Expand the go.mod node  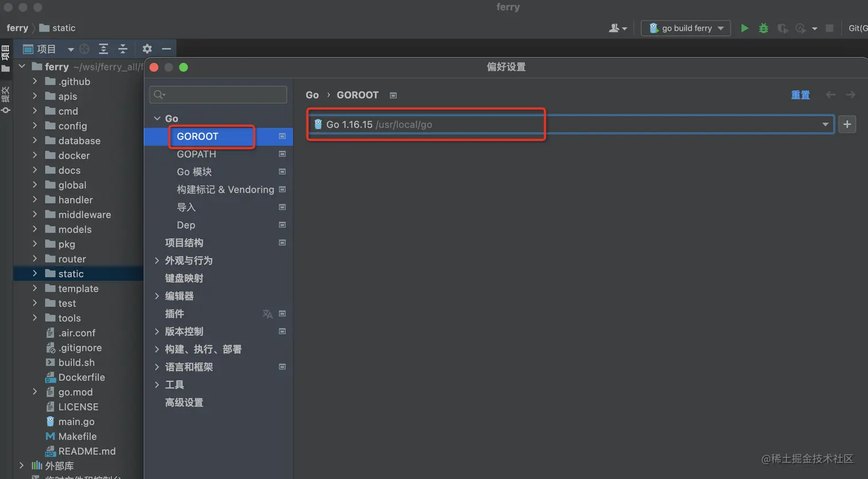click(x=35, y=392)
